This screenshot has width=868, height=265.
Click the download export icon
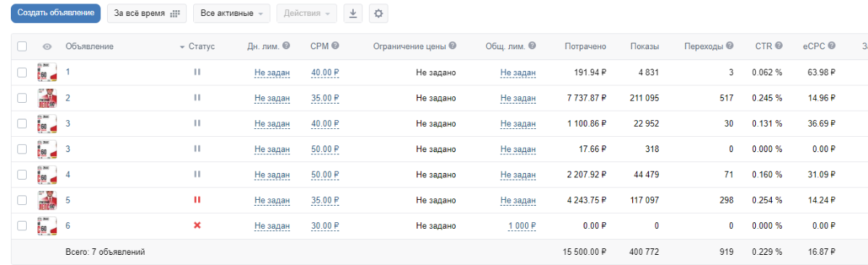(x=352, y=14)
